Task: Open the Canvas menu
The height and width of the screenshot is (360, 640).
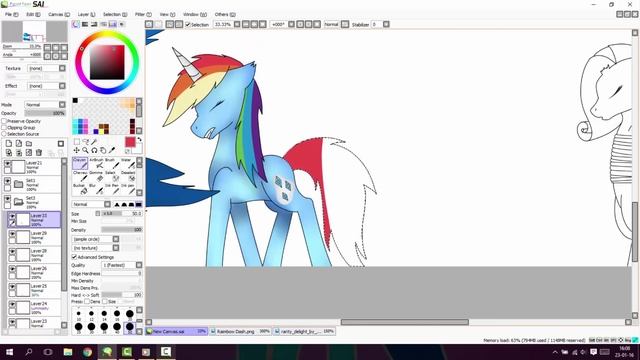Action: coord(59,14)
